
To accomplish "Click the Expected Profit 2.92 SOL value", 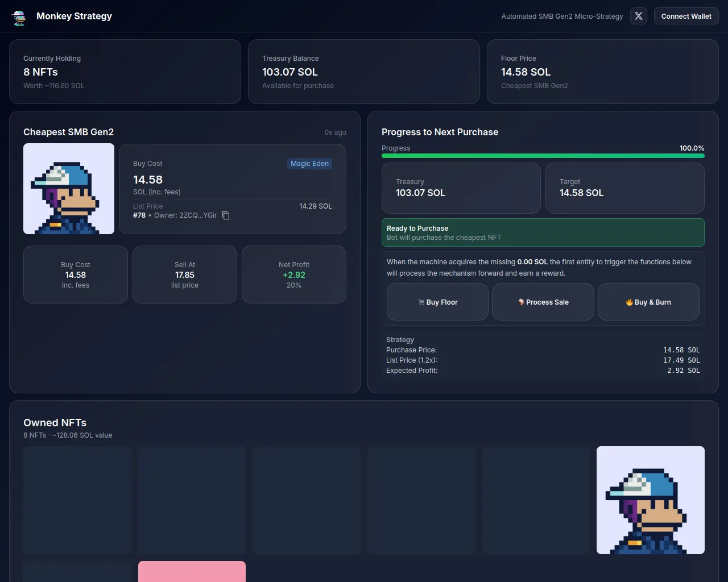I will (x=684, y=371).
